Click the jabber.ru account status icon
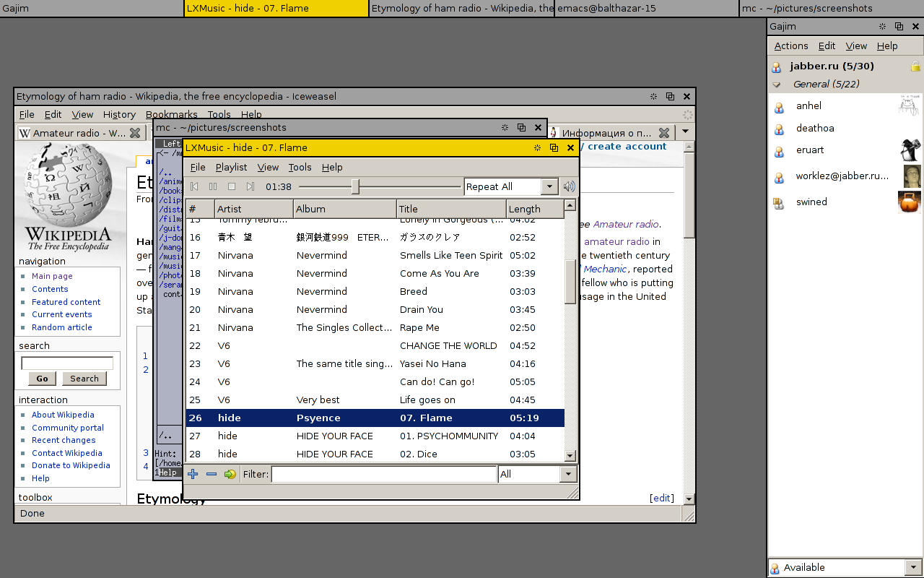 click(x=777, y=66)
